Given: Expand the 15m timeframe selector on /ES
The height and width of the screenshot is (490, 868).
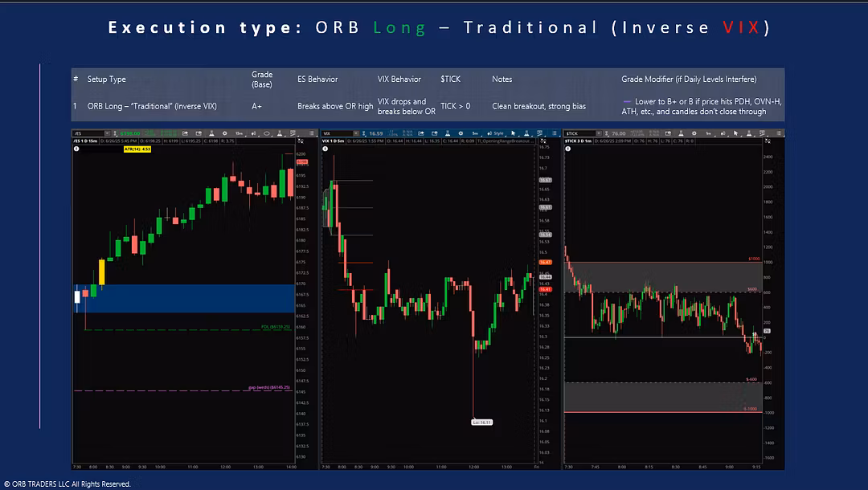Looking at the screenshot, I should pos(240,133).
